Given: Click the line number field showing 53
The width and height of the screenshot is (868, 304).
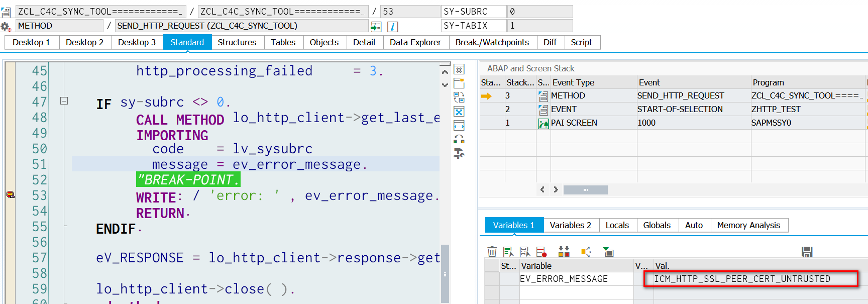Looking at the screenshot, I should (410, 12).
